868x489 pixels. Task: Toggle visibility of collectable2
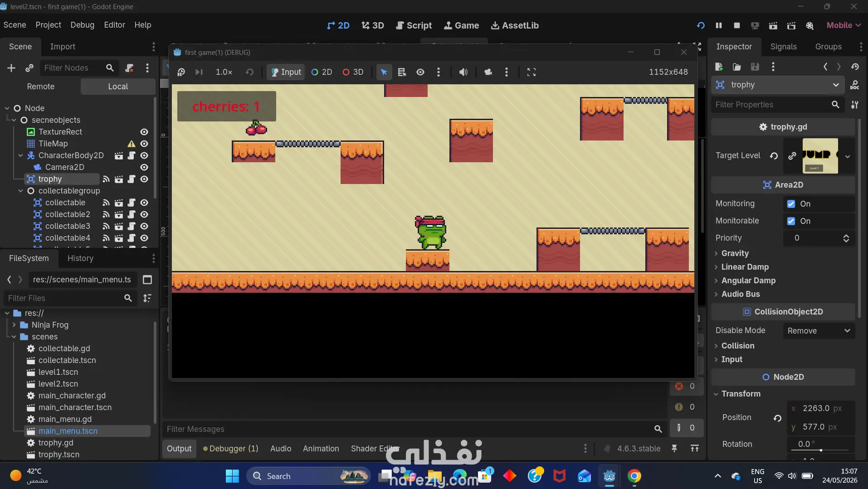click(x=144, y=214)
